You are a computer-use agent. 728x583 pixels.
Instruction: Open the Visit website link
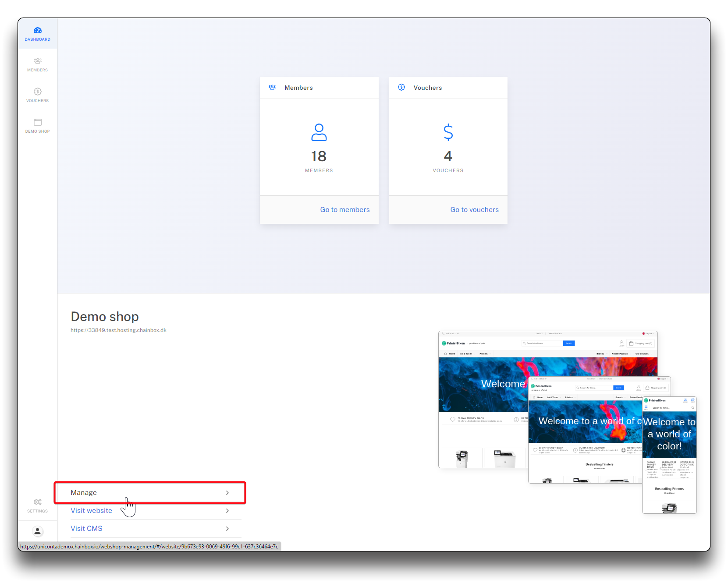tap(92, 511)
